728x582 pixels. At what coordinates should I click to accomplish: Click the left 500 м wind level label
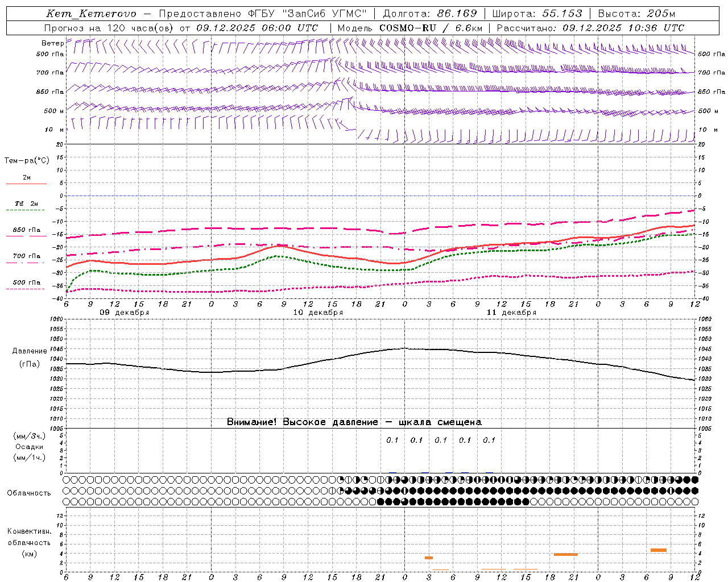pyautogui.click(x=54, y=111)
